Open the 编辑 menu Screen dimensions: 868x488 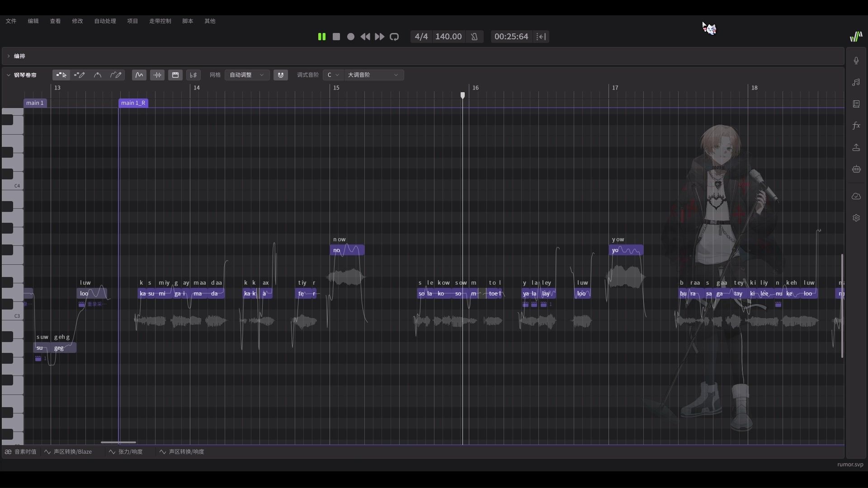(33, 21)
